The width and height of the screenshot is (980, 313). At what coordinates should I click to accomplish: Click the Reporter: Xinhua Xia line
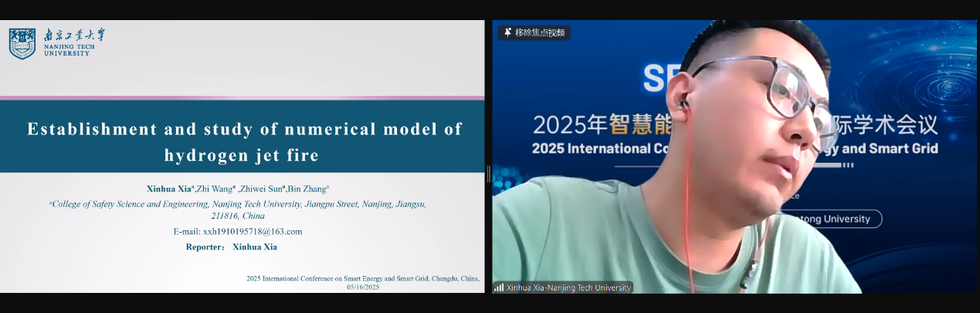231,247
